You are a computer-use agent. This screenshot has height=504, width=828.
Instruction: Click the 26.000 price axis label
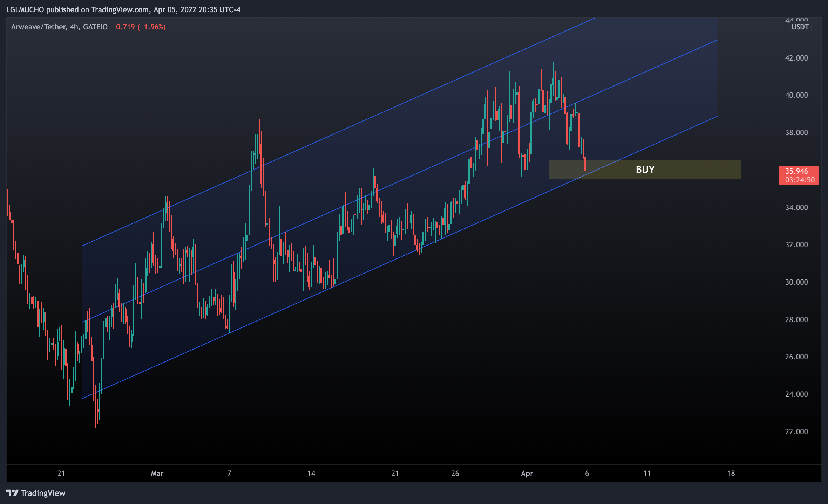(796, 357)
